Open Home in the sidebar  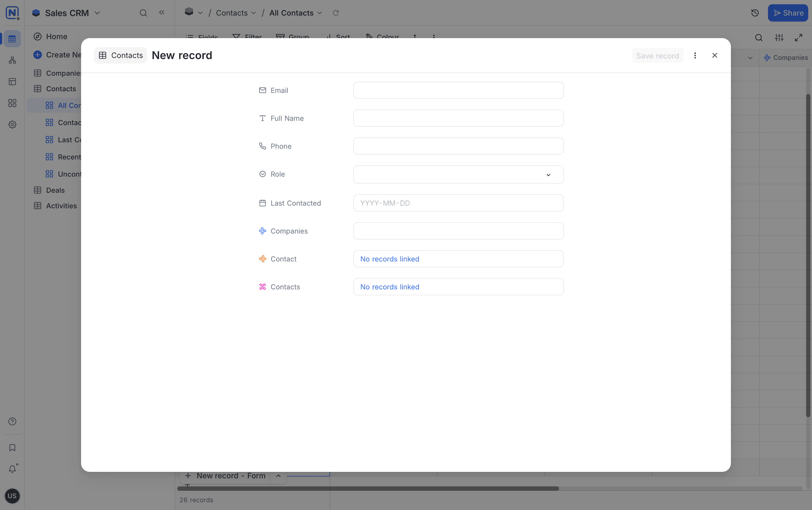(x=56, y=37)
